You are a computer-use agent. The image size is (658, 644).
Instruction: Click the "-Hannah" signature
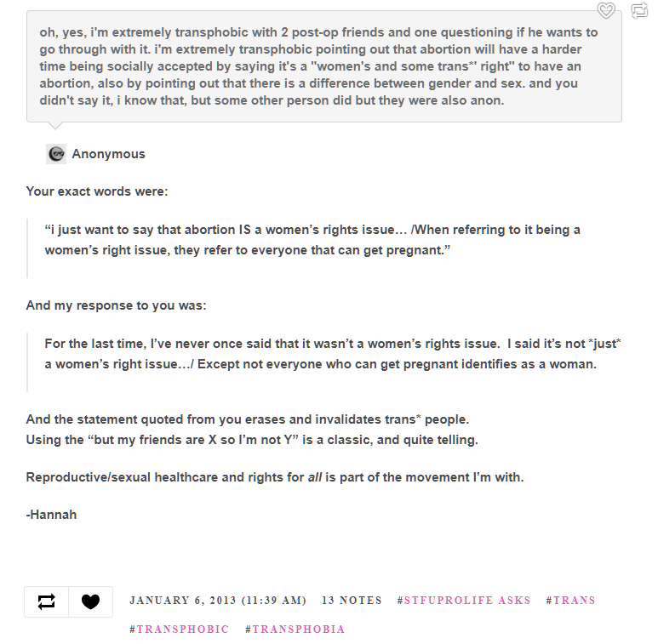[x=51, y=514]
